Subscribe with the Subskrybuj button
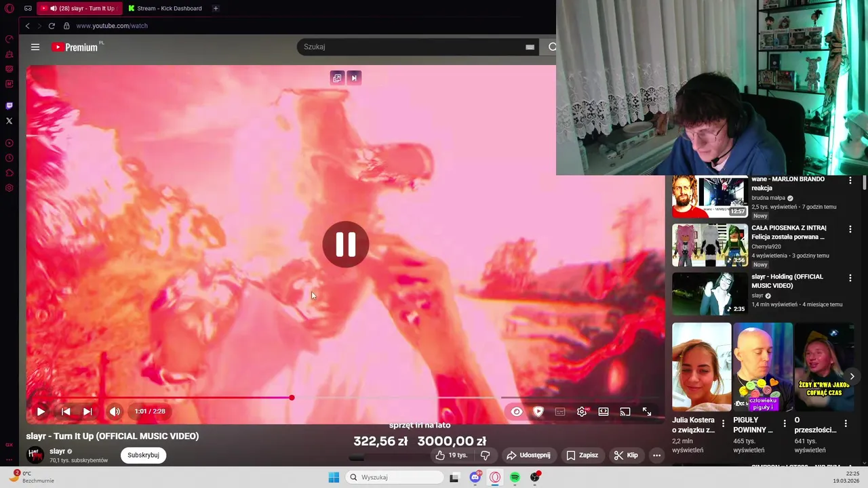 tap(143, 455)
